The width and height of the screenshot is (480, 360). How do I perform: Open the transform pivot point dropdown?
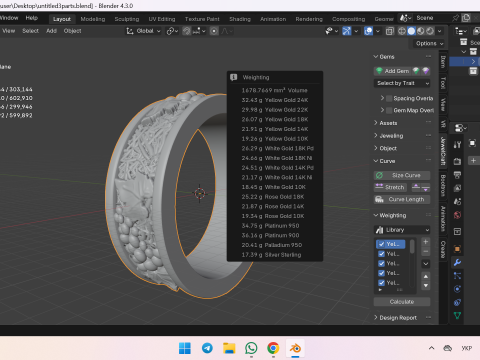(x=172, y=31)
